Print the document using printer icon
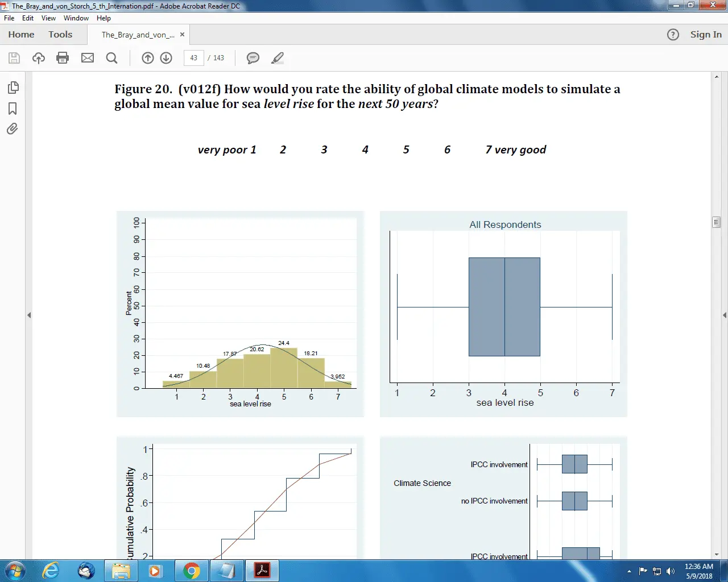The height and width of the screenshot is (582, 728). tap(63, 58)
